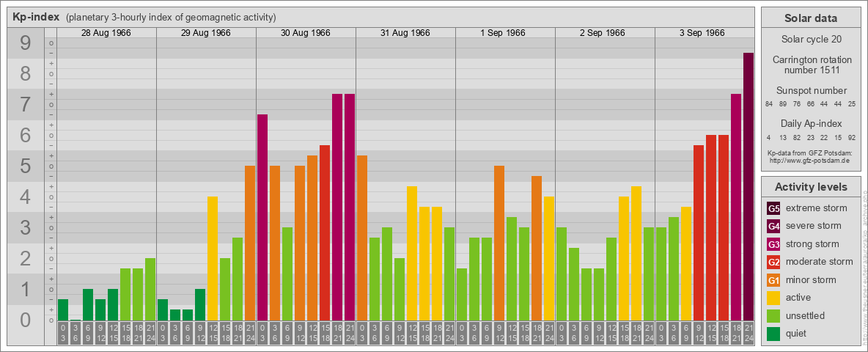Click the Ap-index value 13
Screen dimensions: 868x352
(x=783, y=138)
